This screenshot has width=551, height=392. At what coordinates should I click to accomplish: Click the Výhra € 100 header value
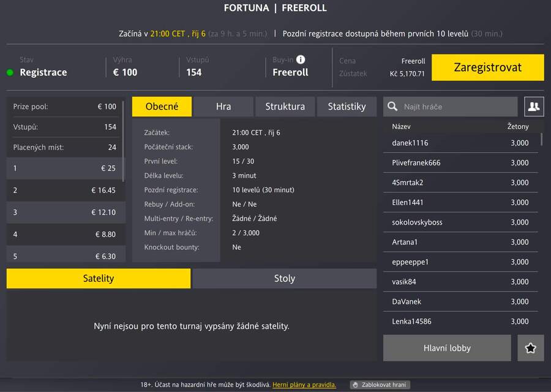coord(125,72)
